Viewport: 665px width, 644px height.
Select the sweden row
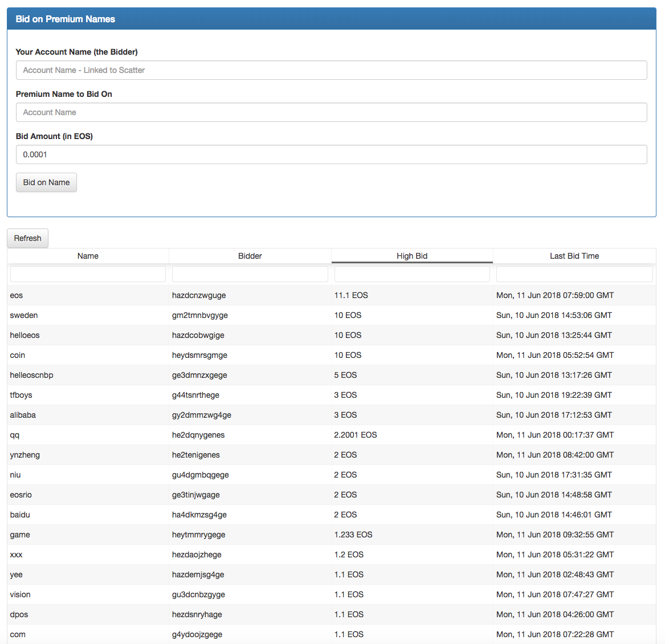click(x=332, y=315)
